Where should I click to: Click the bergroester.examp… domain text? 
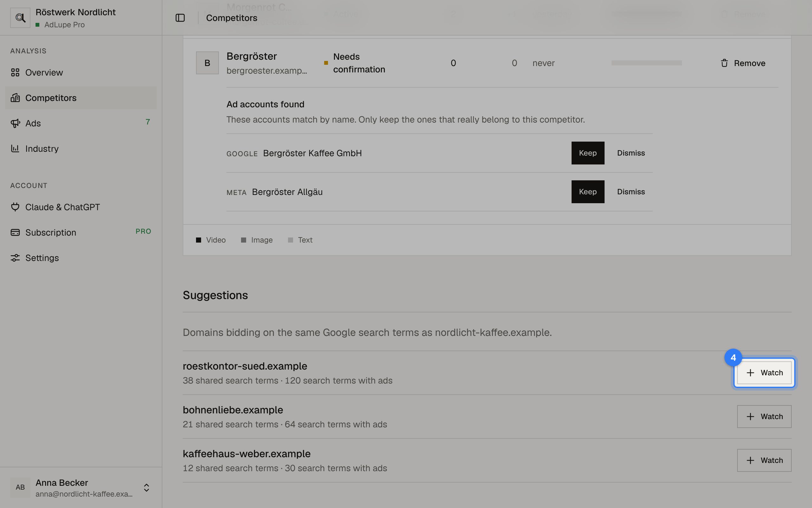pos(267,70)
